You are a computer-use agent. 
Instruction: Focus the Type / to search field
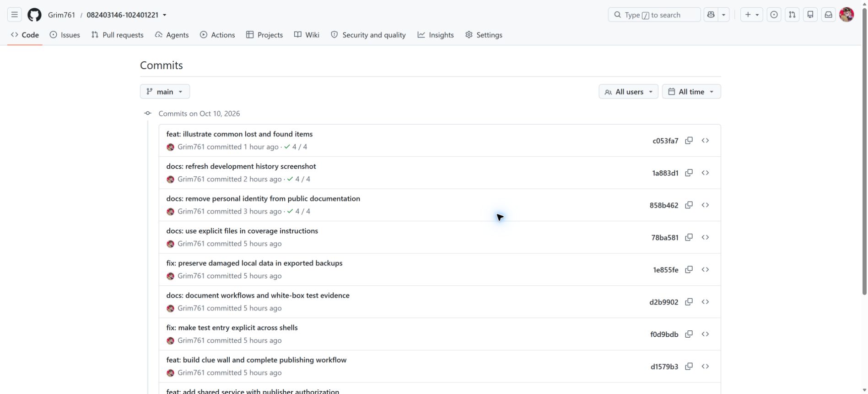point(654,15)
